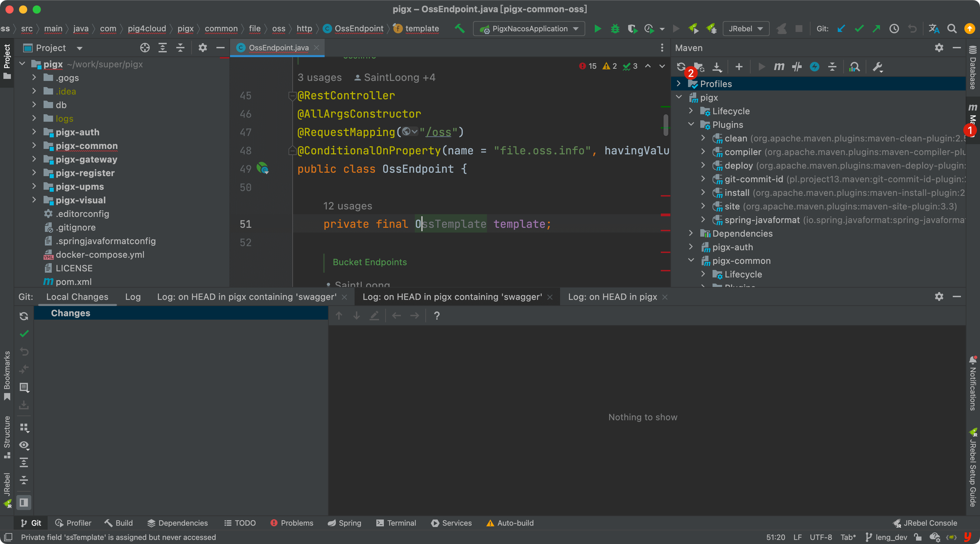Collapse the Plugins node under pigx in Maven
This screenshot has height=544, width=980.
[x=691, y=124]
